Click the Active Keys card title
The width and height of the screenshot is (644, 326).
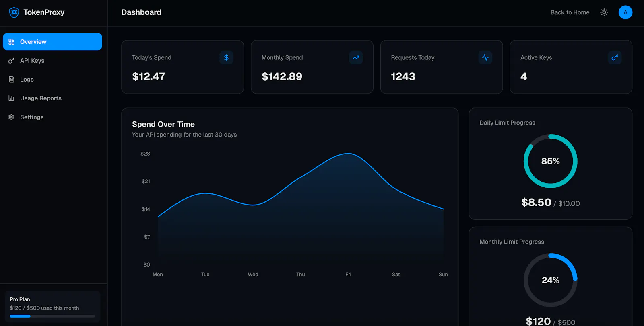point(536,57)
